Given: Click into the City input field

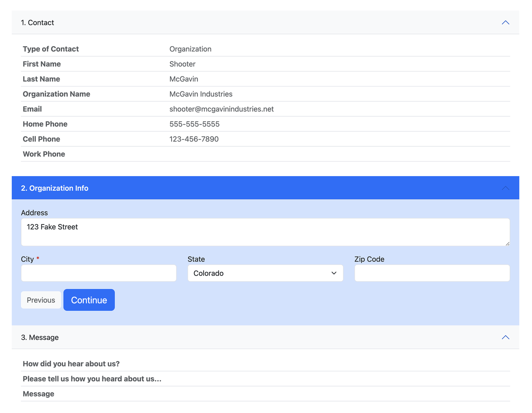Looking at the screenshot, I should click(x=99, y=273).
